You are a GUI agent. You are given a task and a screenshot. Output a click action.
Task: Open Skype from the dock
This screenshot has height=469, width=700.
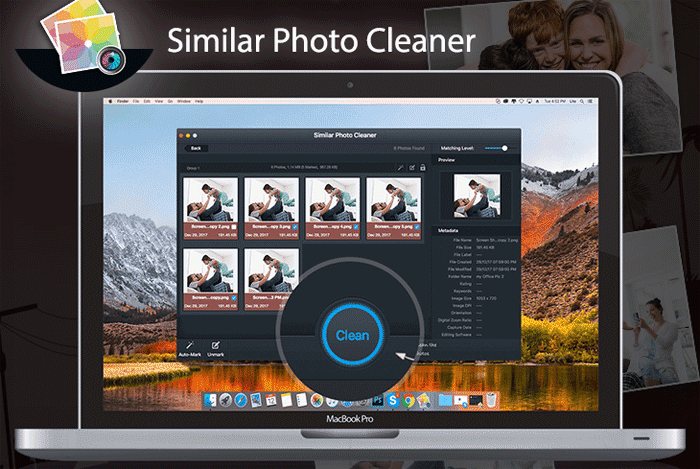point(393,400)
